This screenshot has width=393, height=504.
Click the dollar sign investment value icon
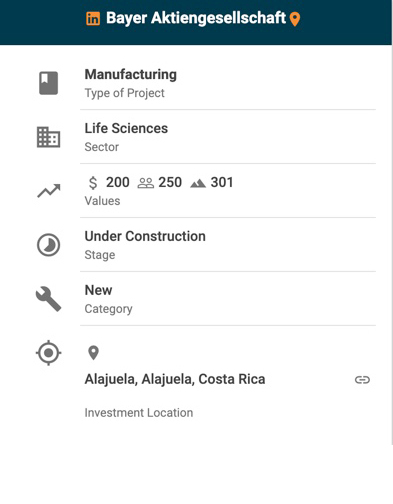point(93,183)
